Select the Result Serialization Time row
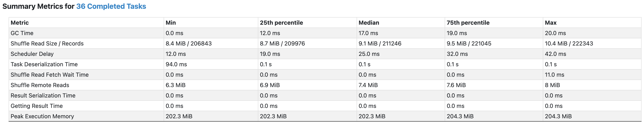 (x=43, y=95)
